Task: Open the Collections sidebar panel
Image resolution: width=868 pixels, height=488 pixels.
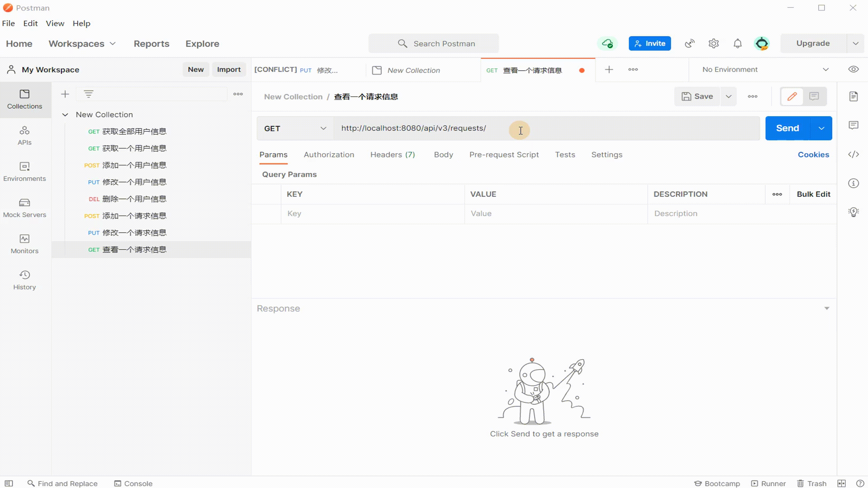Action: click(x=25, y=99)
